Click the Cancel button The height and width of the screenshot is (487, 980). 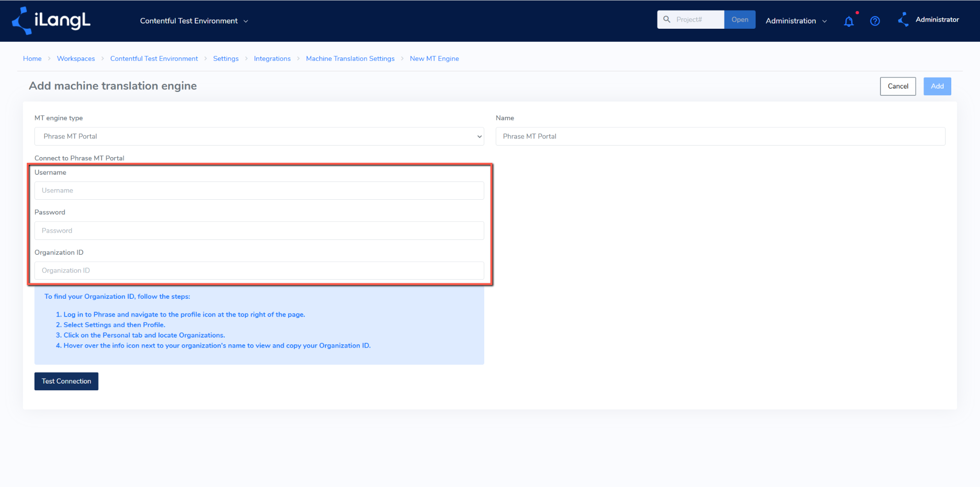pyautogui.click(x=898, y=86)
